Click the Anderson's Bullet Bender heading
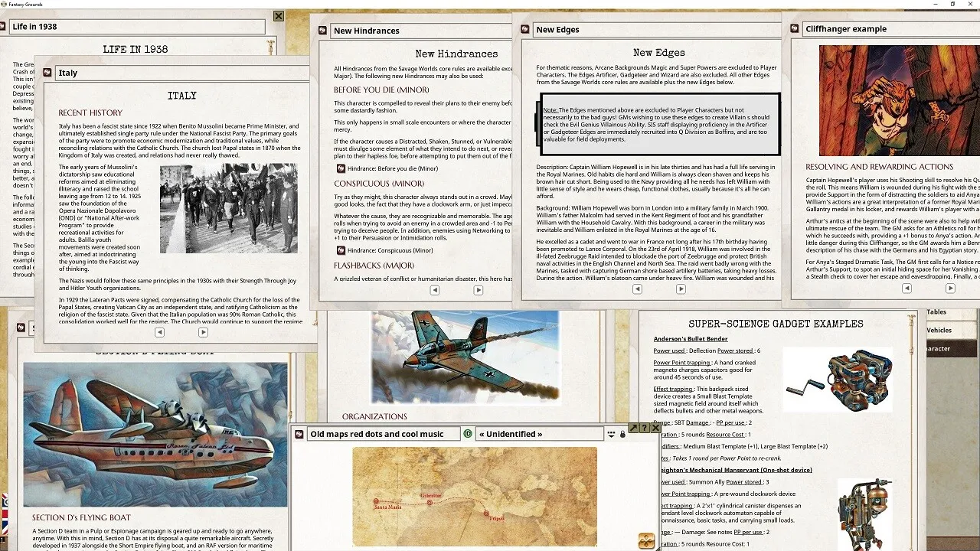Viewport: 980px width, 551px height. click(x=691, y=339)
